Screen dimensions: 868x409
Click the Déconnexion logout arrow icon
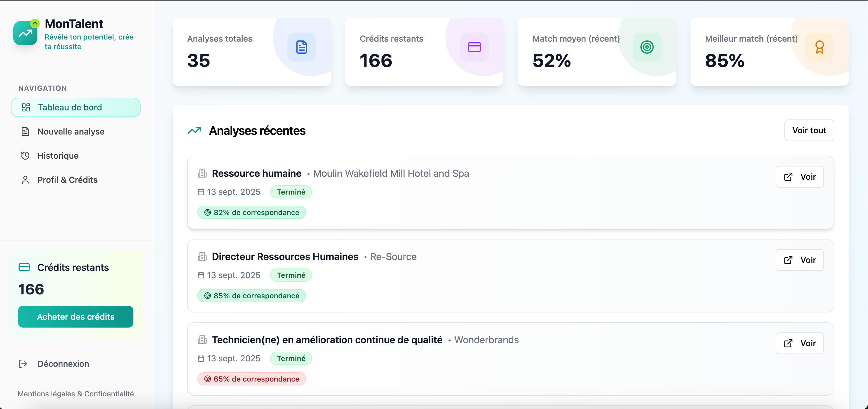(23, 363)
